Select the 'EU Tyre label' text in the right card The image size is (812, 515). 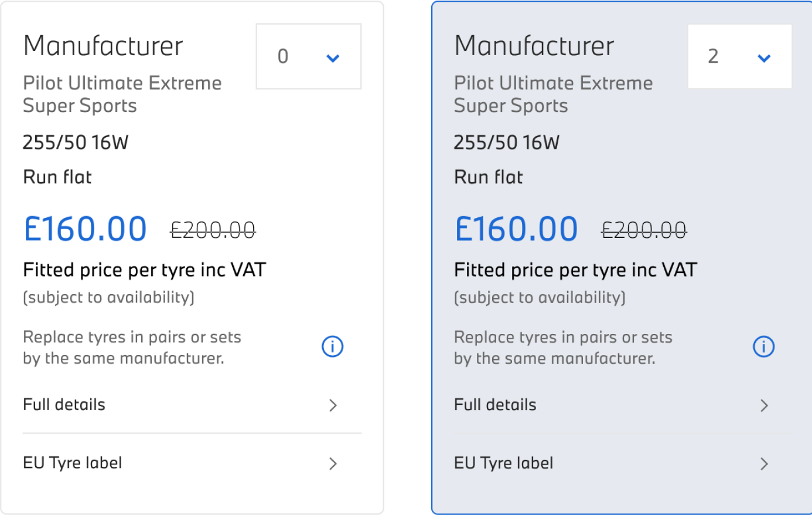tap(504, 463)
